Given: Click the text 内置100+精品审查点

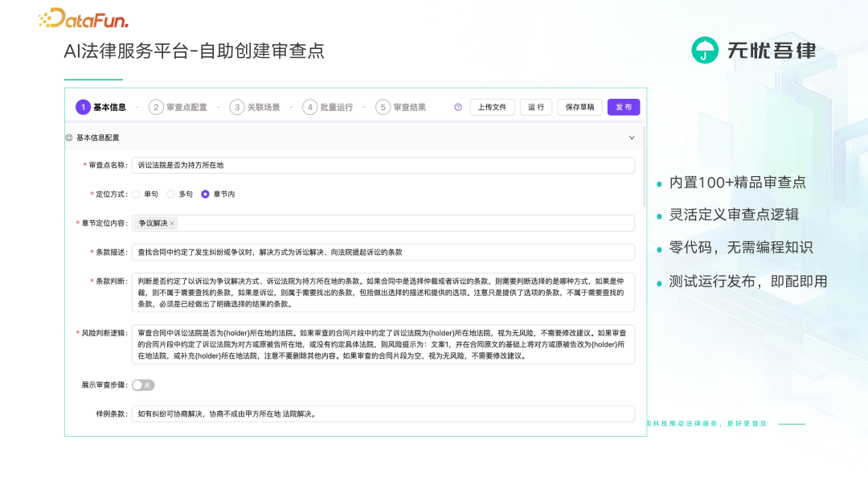Looking at the screenshot, I should (737, 183).
